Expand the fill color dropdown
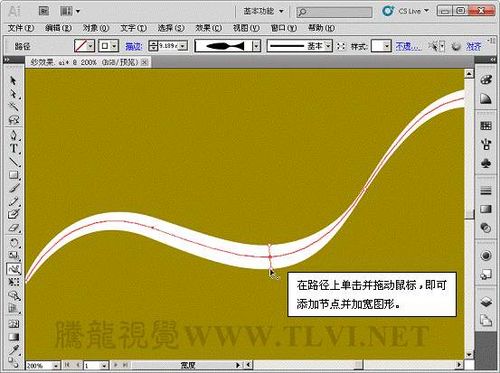The height and width of the screenshot is (373, 500). 90,46
